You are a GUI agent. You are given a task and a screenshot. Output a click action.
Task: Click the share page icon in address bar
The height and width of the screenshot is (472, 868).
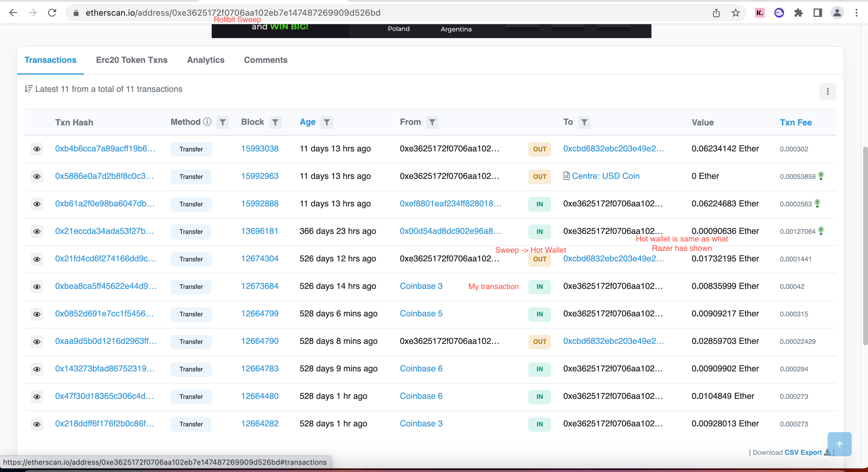716,13
